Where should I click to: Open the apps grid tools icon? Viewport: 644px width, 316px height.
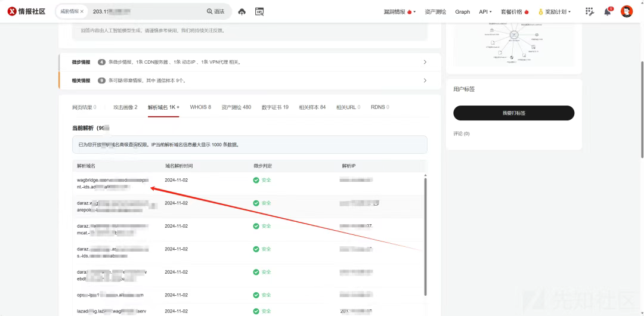[x=590, y=12]
